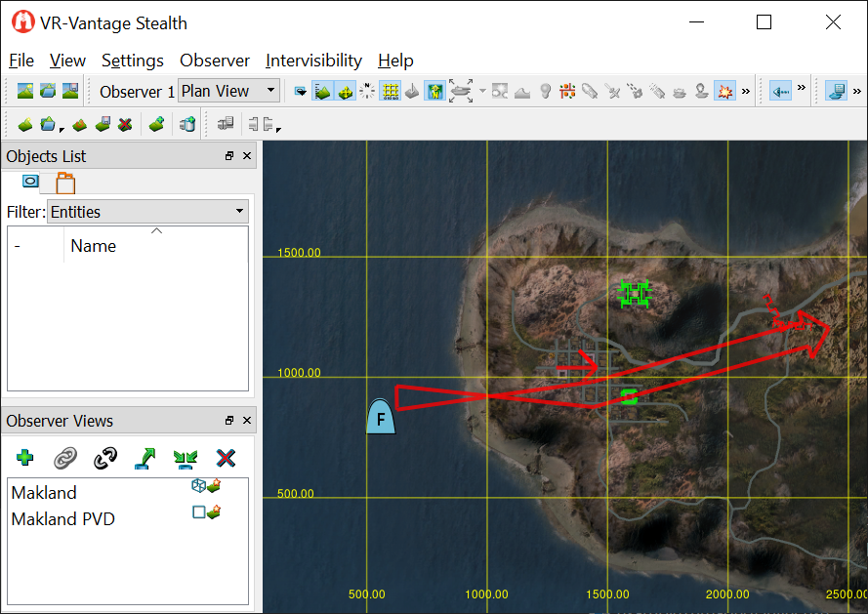This screenshot has width=868, height=614.
Task: Click the gray person-silhouette icon
Action: click(x=702, y=92)
